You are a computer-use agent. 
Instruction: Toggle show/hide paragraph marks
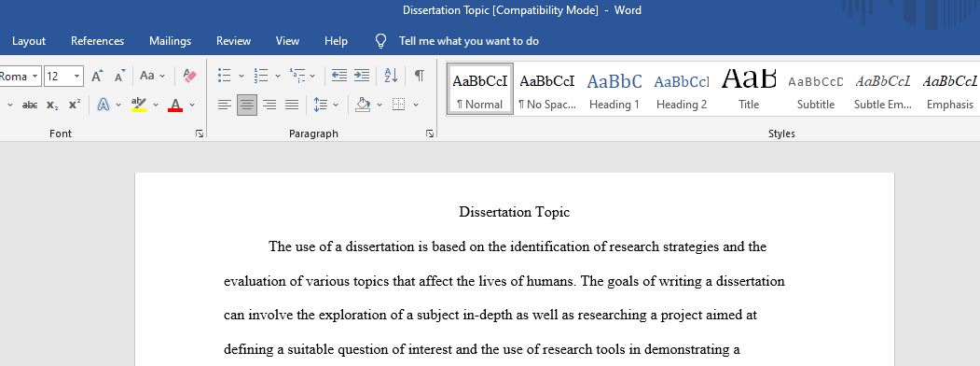pyautogui.click(x=420, y=76)
